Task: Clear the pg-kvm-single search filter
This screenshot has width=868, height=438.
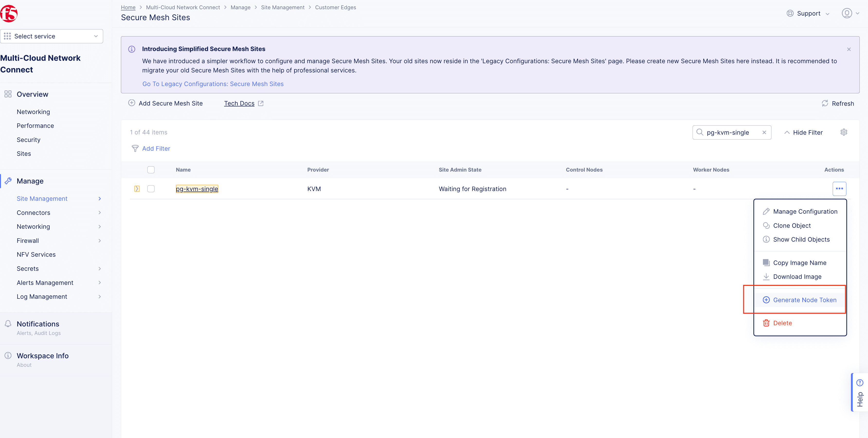Action: tap(765, 132)
